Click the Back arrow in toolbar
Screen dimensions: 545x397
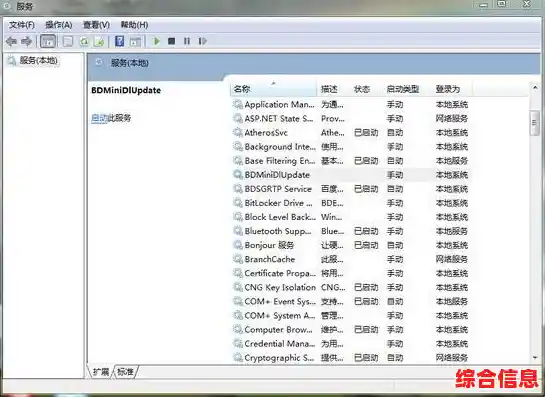11,41
